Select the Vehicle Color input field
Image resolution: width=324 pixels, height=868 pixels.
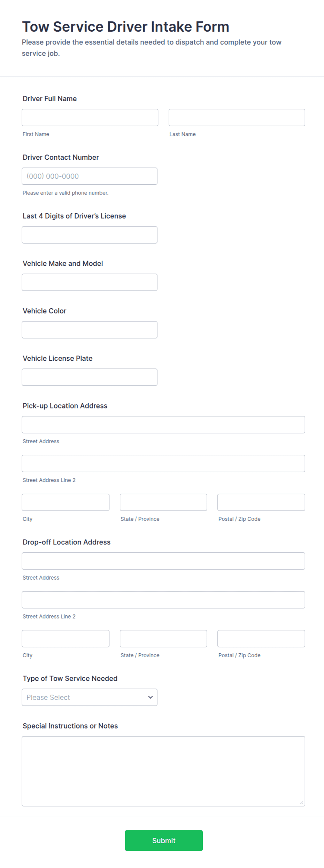89,329
